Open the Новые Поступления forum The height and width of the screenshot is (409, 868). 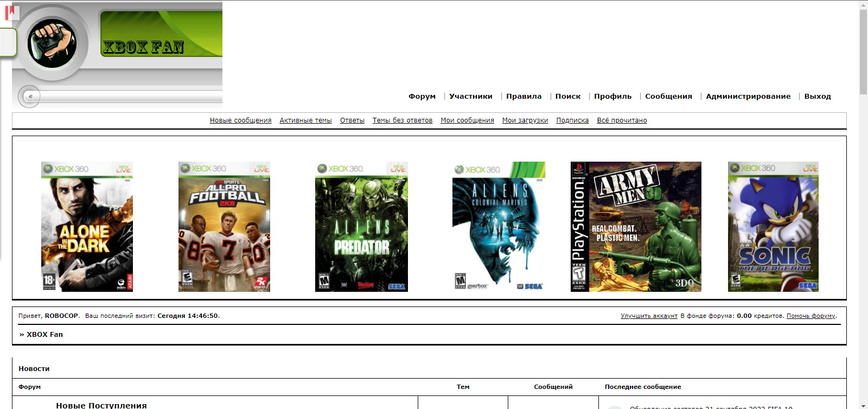(101, 405)
